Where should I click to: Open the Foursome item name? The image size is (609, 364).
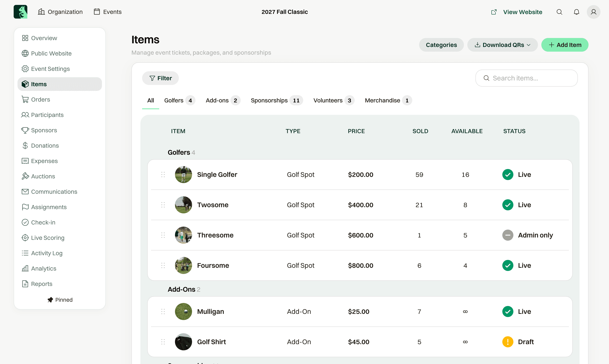tap(213, 265)
